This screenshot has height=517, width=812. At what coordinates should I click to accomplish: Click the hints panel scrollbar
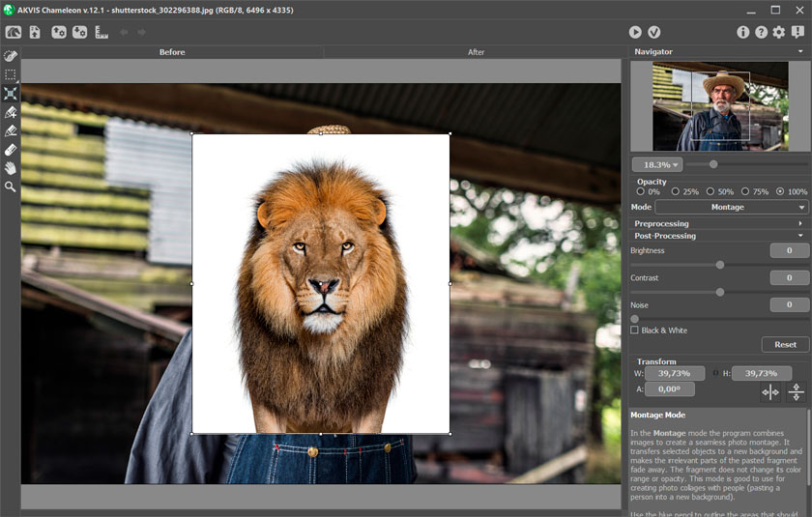coord(808,447)
